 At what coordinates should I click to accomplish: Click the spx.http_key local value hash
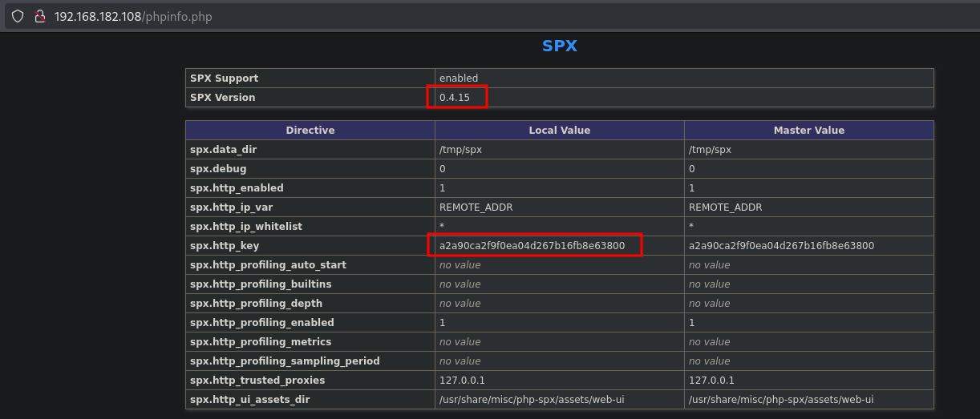pos(532,246)
